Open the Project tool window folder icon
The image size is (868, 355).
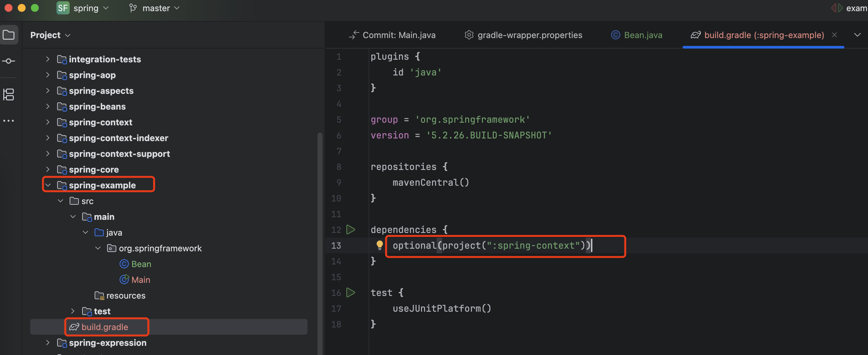[x=9, y=35]
